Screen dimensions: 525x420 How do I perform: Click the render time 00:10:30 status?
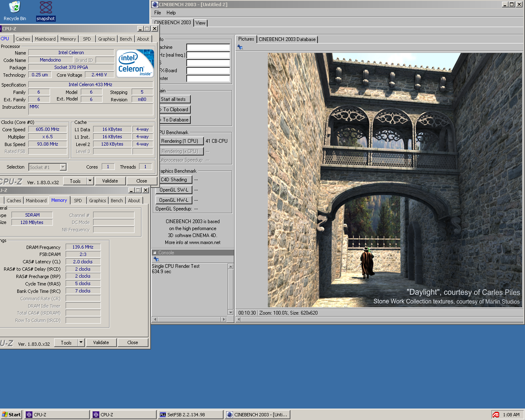(247, 313)
